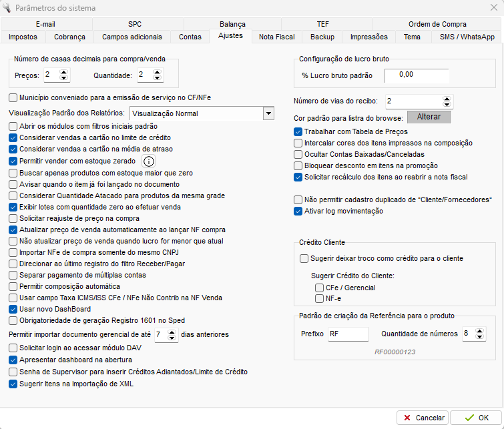Click the red X on Cancelar
The height and width of the screenshot is (429, 504).
[x=407, y=418]
